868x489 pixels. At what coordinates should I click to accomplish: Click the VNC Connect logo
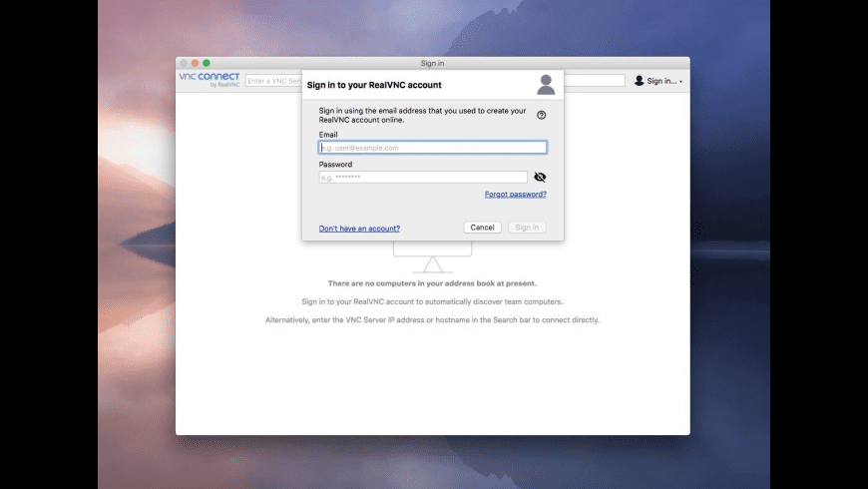tap(210, 80)
